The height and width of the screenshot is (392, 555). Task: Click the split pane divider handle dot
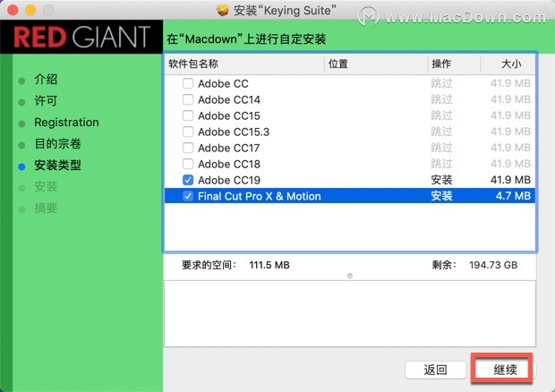(350, 276)
